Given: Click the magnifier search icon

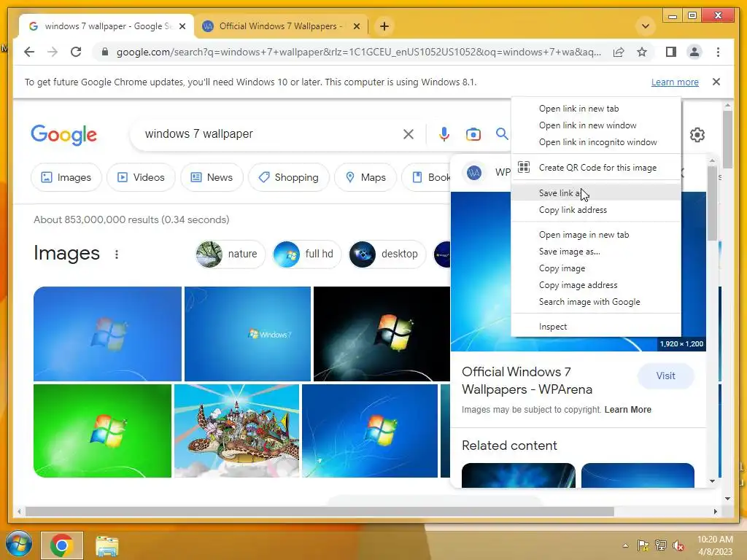Looking at the screenshot, I should click(x=502, y=134).
